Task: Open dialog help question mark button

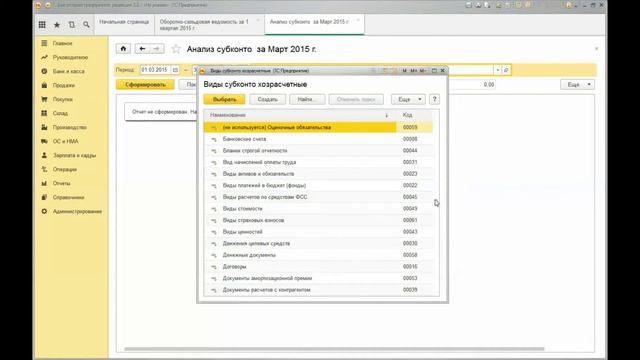Action: (x=434, y=100)
